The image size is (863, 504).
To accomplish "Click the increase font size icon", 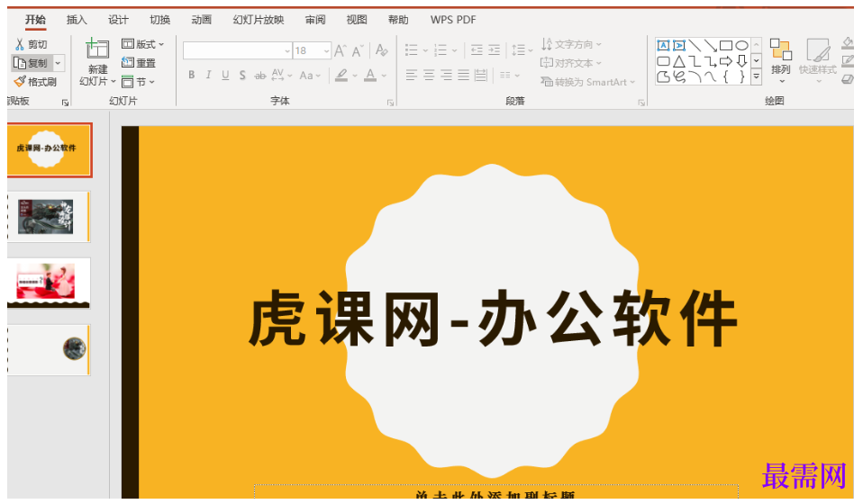I will tap(341, 50).
